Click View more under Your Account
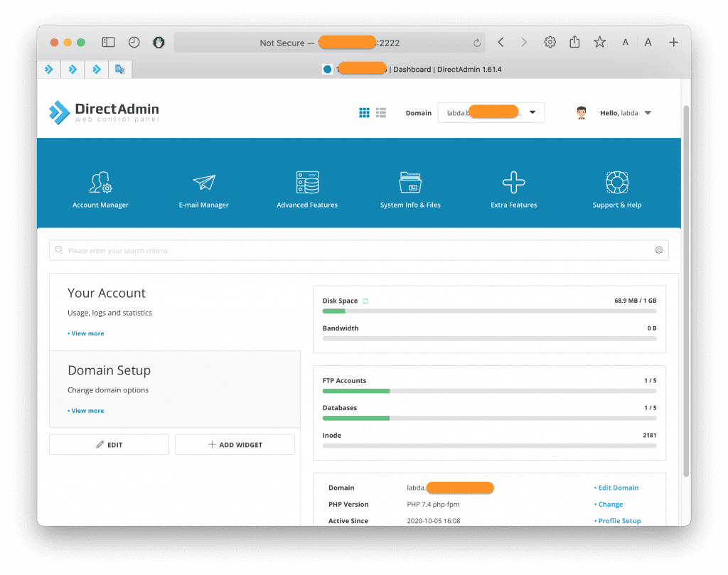The width and height of the screenshot is (728, 575). [86, 333]
